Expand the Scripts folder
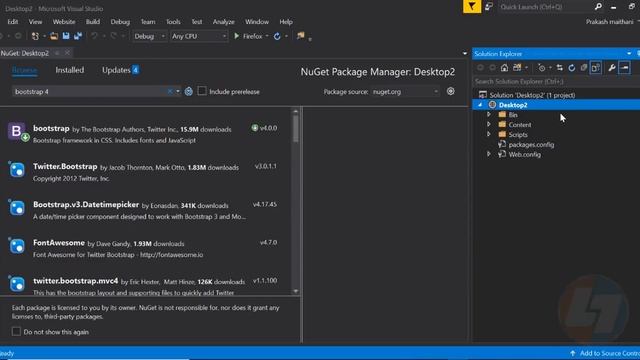640x360 pixels. pos(489,134)
